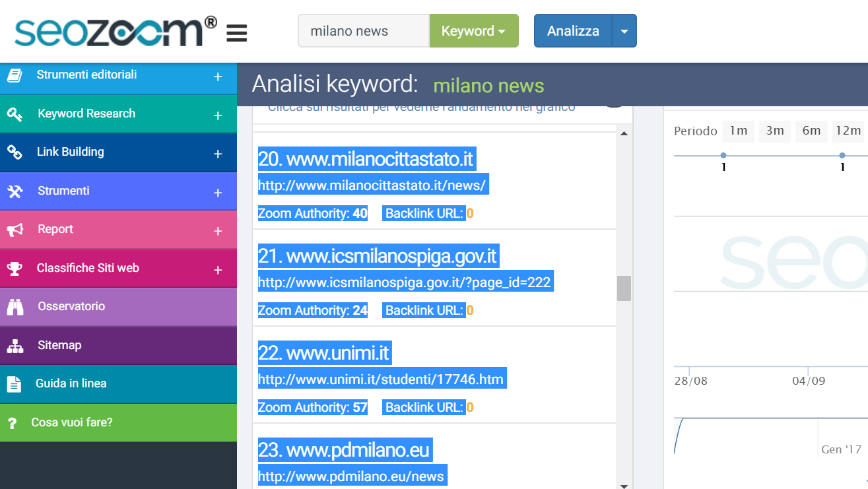Click Backlink URL of milanocittastato result
868x489 pixels.
click(x=428, y=214)
